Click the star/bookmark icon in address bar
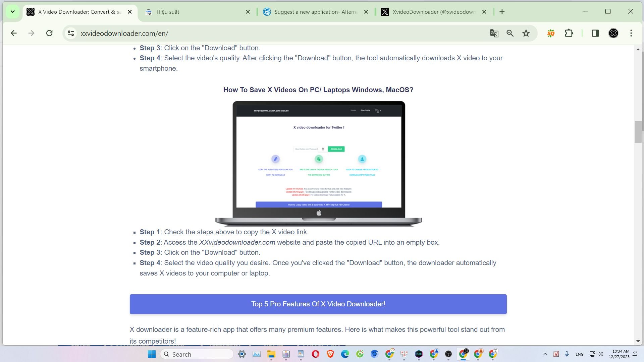Screen dimensions: 644x362 tap(526, 33)
